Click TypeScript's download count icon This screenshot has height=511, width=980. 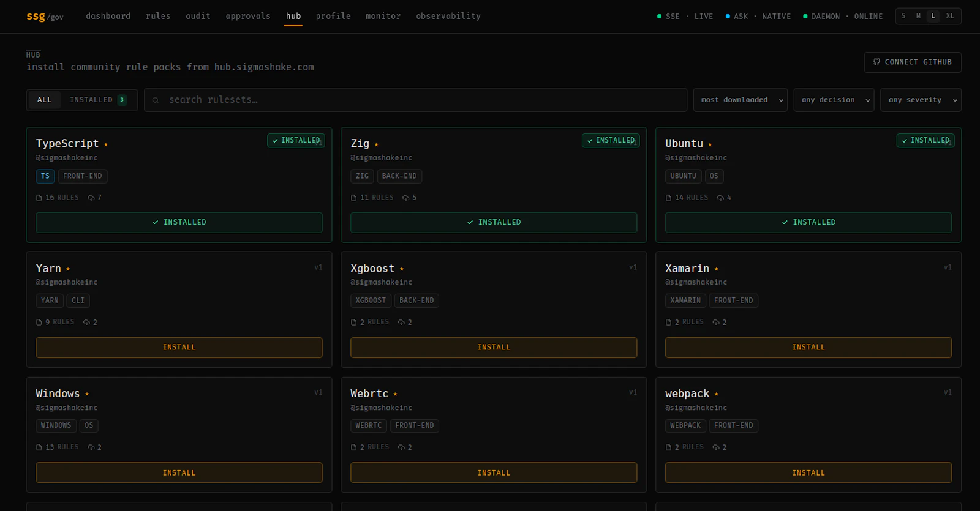91,198
